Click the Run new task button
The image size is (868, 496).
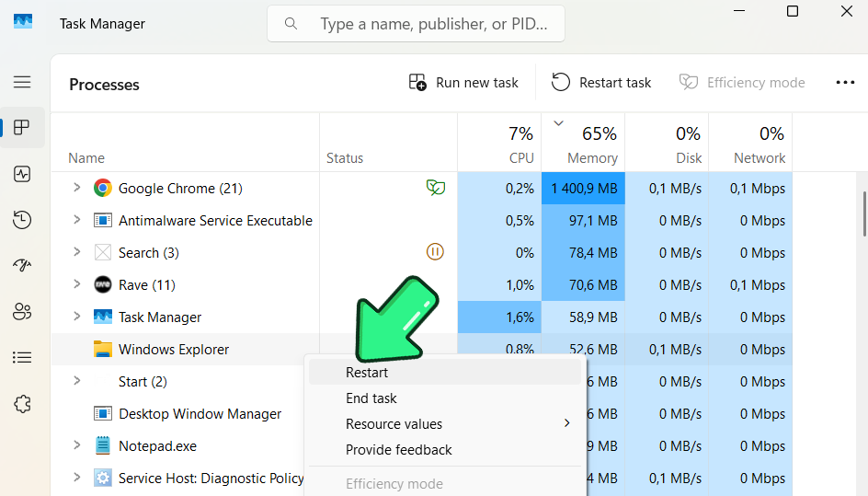(463, 83)
